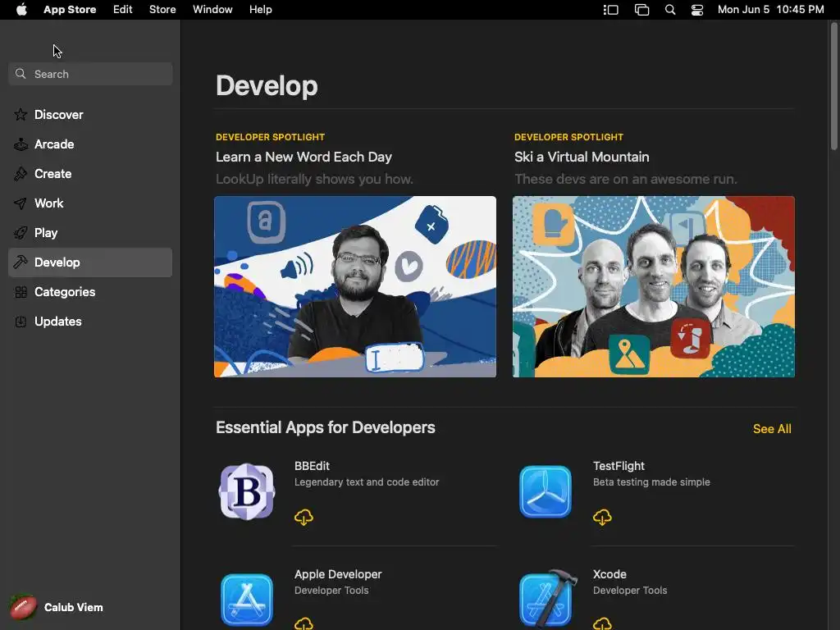Open the Apple Developer app icon
The image size is (840, 630).
(247, 600)
